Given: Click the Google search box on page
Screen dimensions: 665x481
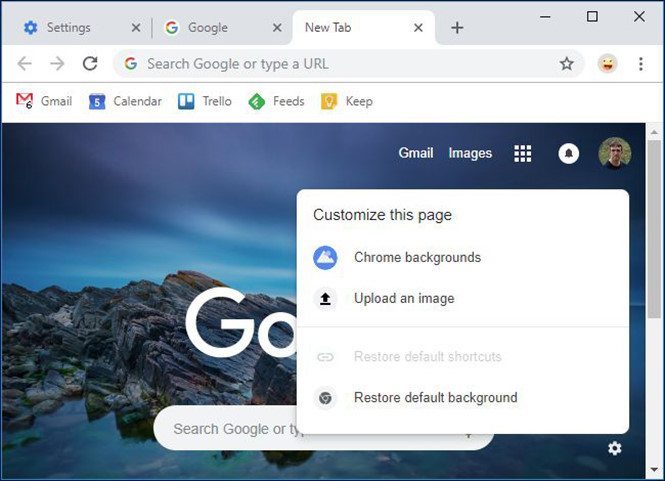Looking at the screenshot, I should [x=324, y=428].
